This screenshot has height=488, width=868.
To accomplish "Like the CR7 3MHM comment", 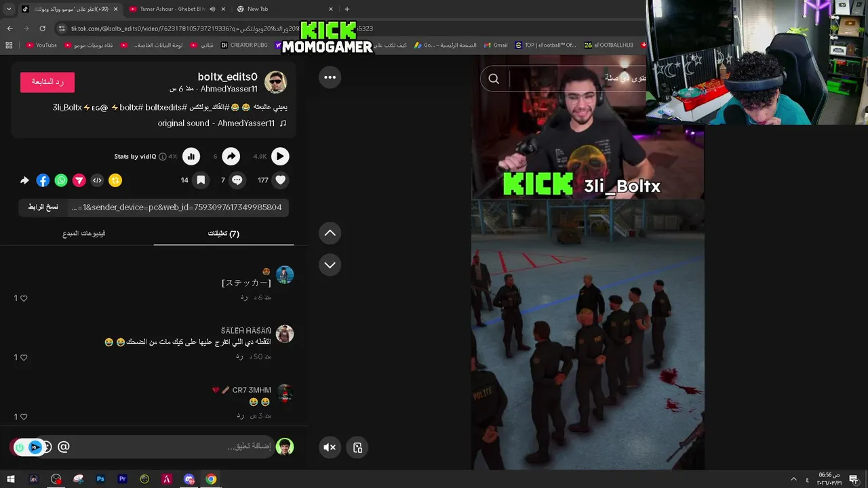I will (24, 417).
